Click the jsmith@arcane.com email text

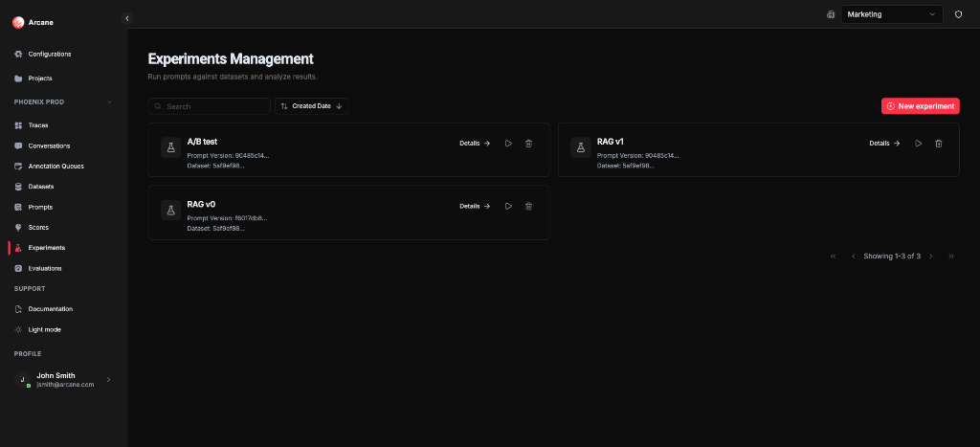tap(66, 385)
